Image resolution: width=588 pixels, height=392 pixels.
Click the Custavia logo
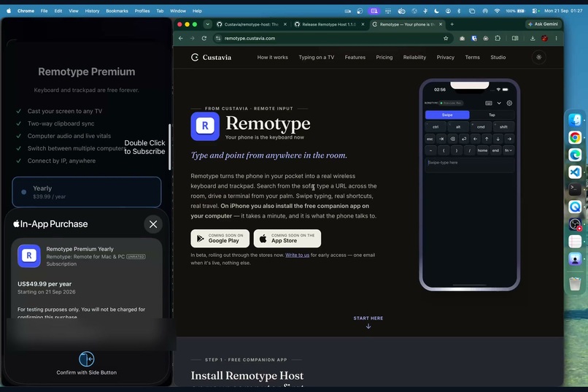coord(211,58)
